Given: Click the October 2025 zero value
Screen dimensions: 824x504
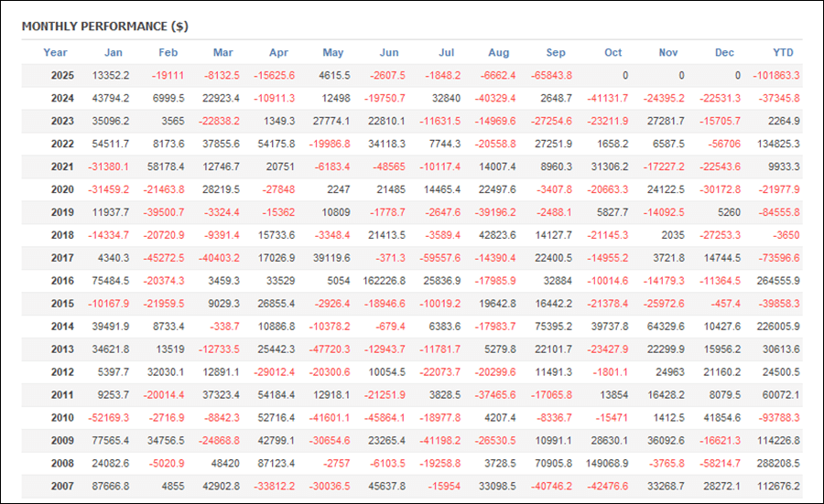Looking at the screenshot, I should [x=625, y=76].
